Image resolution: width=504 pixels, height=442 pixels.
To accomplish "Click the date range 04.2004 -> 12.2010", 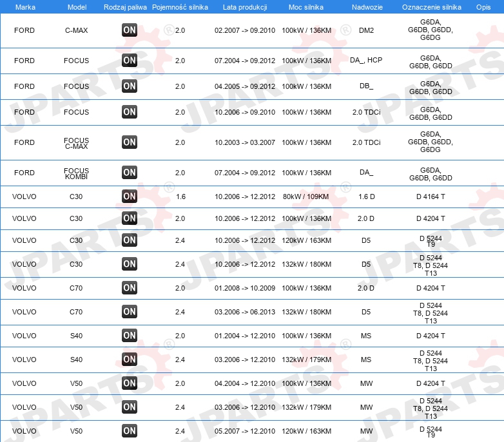I will (245, 383).
